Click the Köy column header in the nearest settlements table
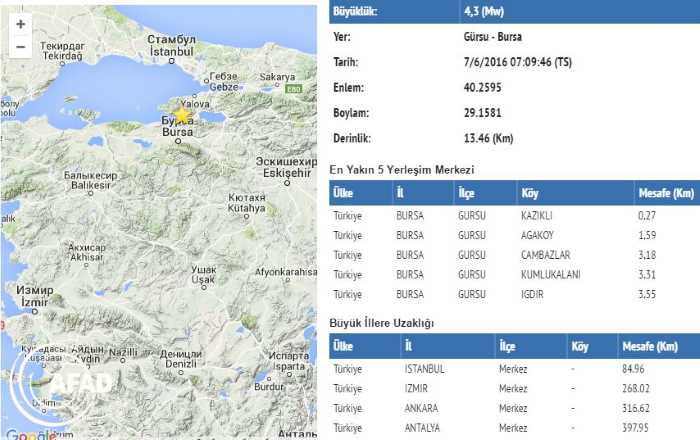Screen dimensions: 700x440 point(530,191)
